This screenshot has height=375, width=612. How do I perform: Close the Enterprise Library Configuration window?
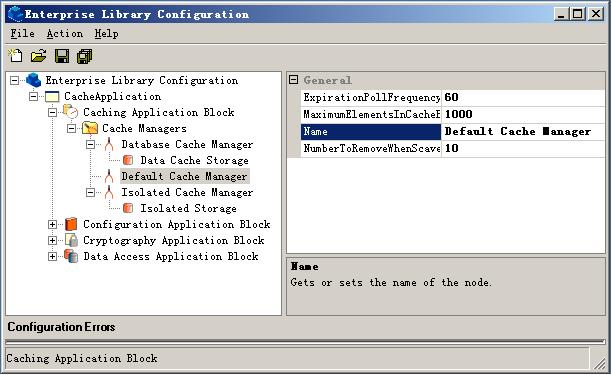pyautogui.click(x=596, y=14)
